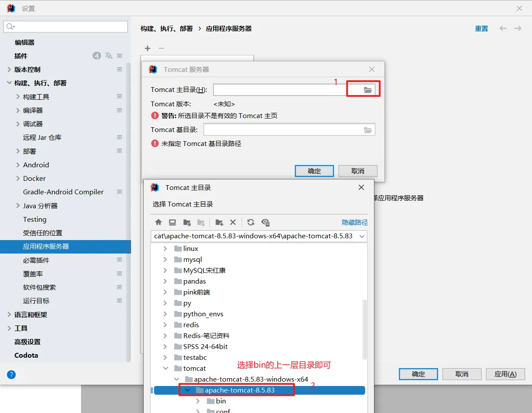532x413 pixels.
Task: Collapse the tomcat folder
Action: pyautogui.click(x=165, y=368)
